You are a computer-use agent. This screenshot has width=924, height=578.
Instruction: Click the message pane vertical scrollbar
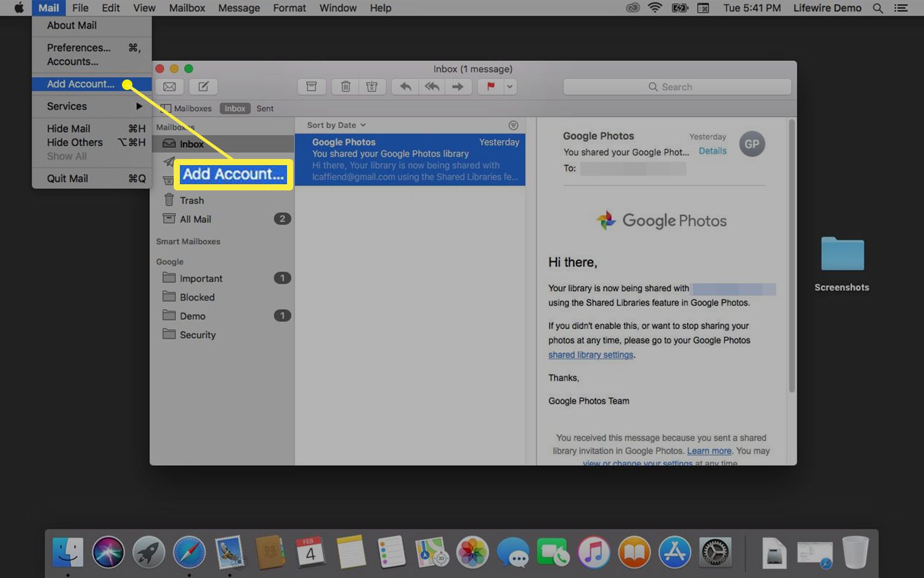click(792, 256)
